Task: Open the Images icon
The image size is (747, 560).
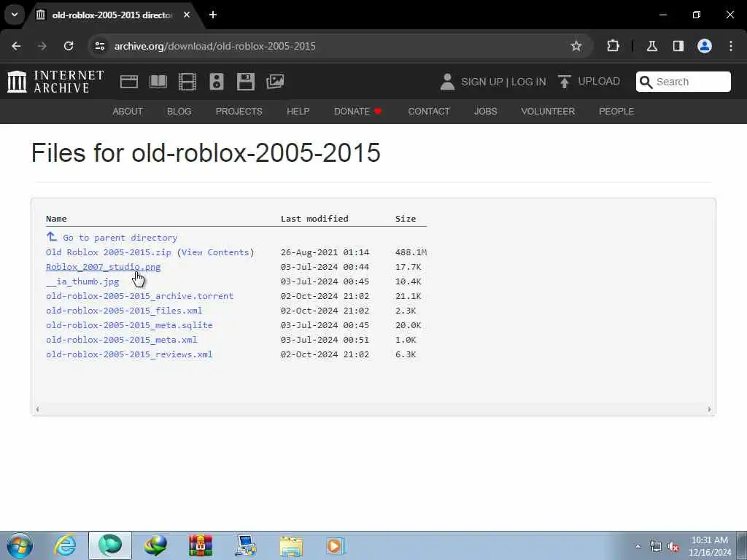Action: point(275,82)
